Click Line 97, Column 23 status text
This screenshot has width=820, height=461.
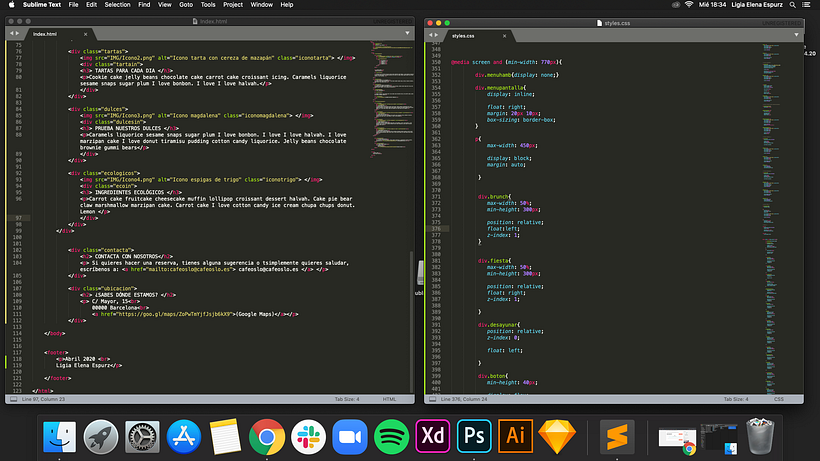click(43, 399)
